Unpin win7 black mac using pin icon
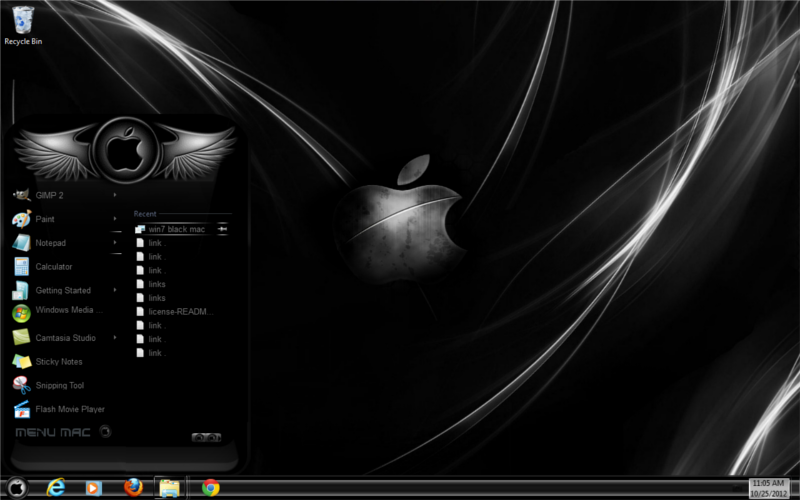Screen dimensions: 800x500 (222, 229)
